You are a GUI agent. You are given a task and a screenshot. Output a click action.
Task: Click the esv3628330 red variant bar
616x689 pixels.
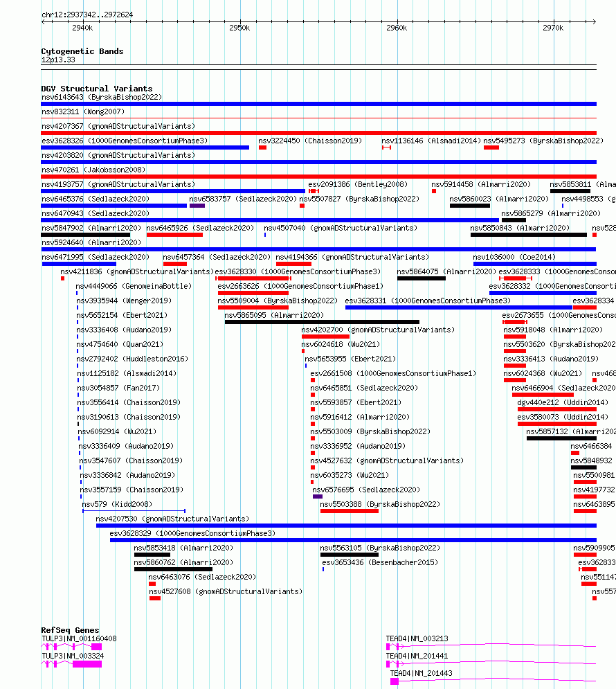point(253,278)
